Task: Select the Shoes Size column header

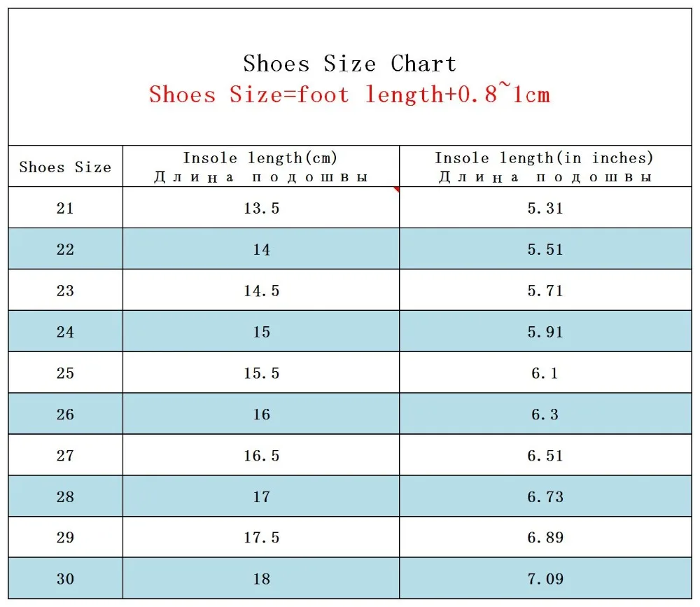Action: [65, 166]
